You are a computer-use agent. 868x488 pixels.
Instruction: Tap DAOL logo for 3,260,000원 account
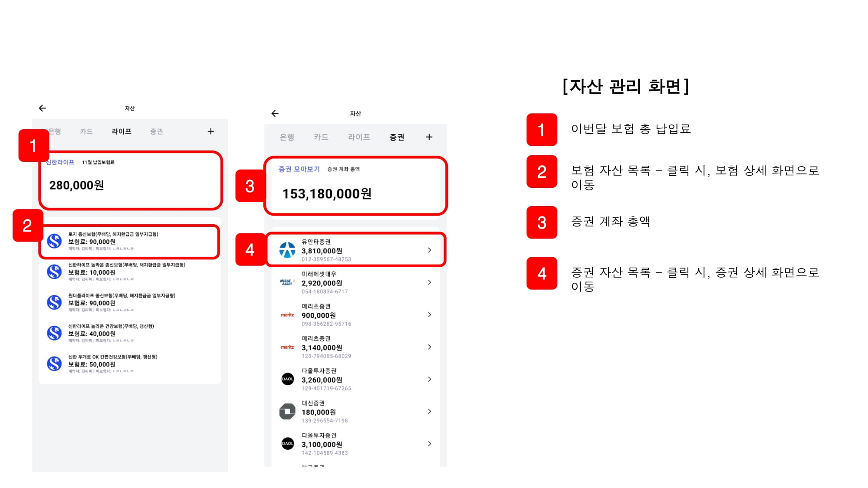287,379
